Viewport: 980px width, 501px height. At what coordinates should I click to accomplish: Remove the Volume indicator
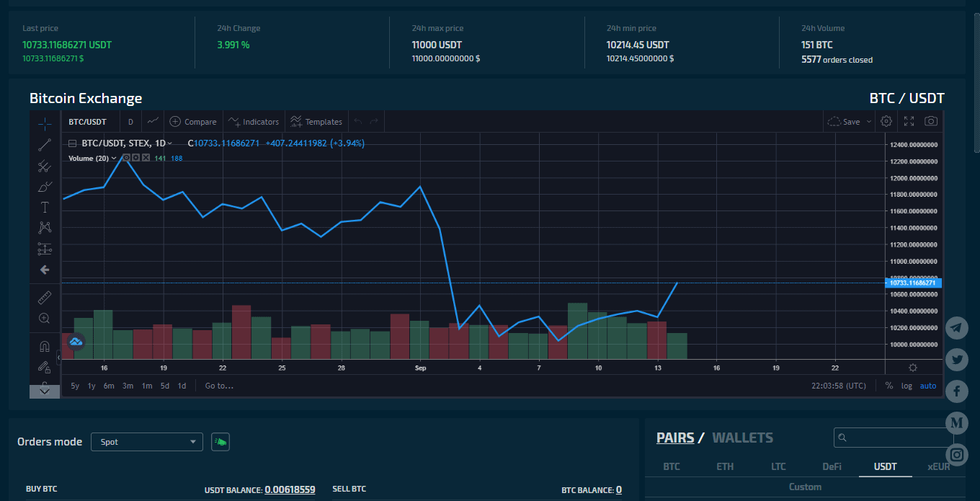pyautogui.click(x=146, y=158)
